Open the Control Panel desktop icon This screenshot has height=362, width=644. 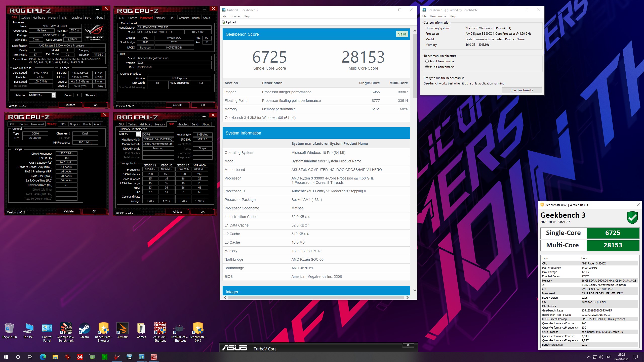[47, 332]
